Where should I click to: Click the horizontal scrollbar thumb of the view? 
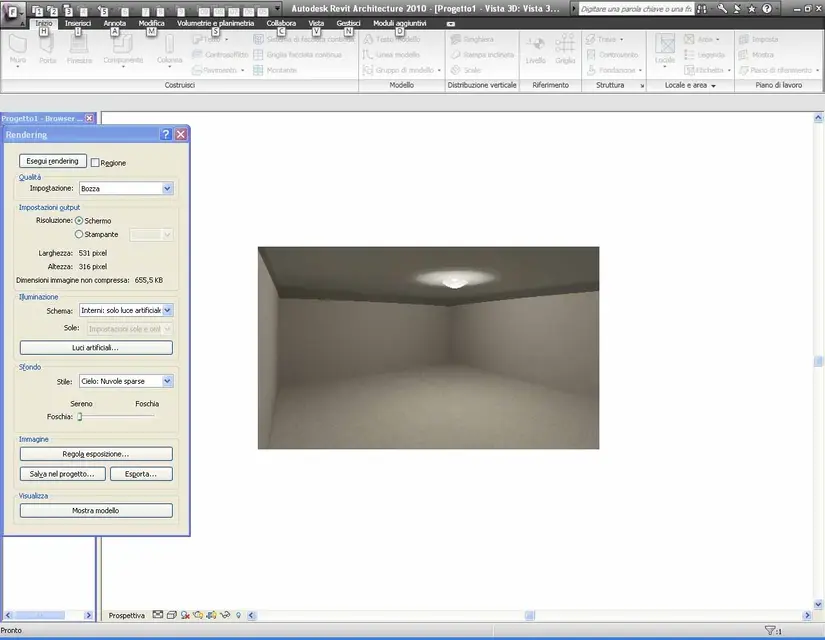pyautogui.click(x=530, y=615)
